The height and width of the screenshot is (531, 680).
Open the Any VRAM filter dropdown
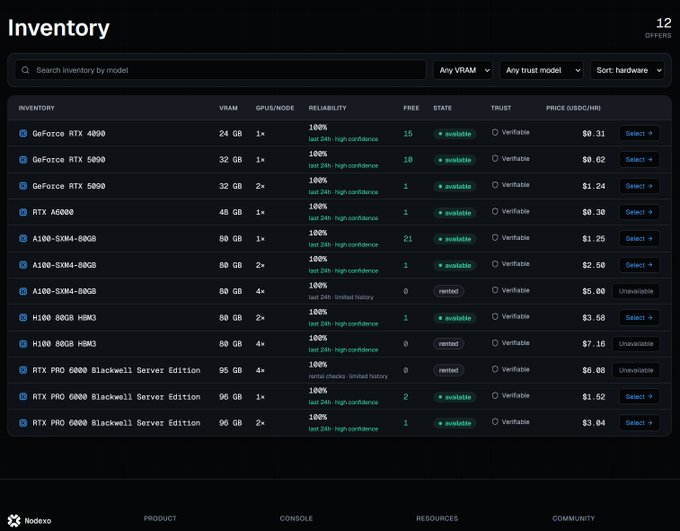(x=463, y=70)
